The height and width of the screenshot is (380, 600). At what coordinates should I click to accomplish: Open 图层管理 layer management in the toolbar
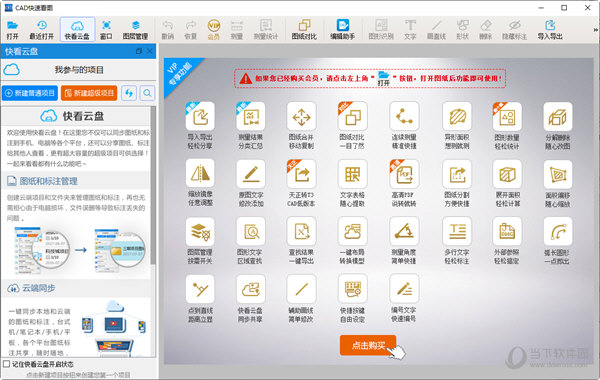(x=135, y=30)
